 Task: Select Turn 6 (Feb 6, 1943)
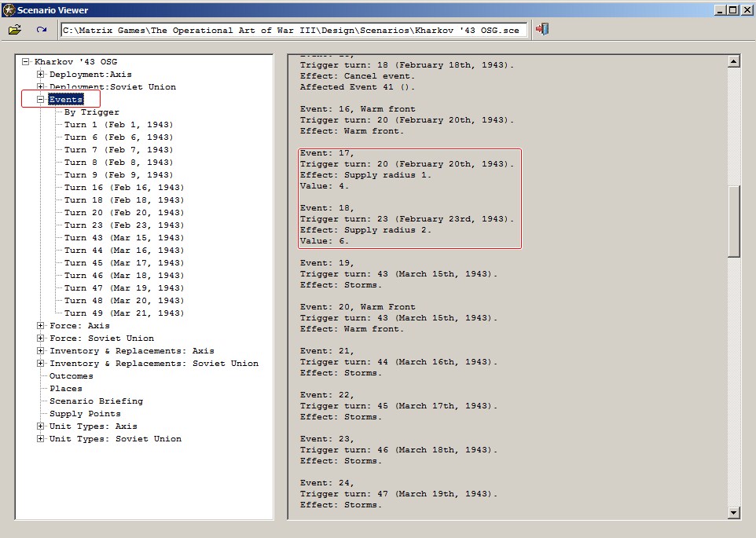click(x=119, y=137)
